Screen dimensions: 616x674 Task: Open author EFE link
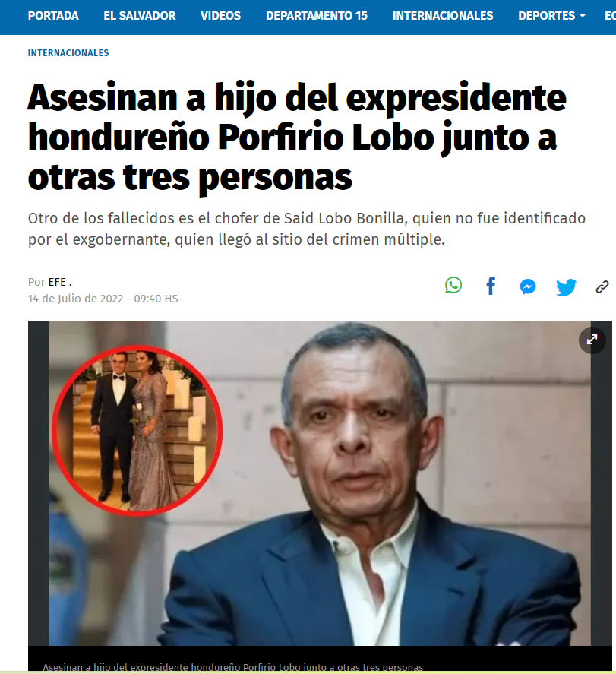(x=57, y=282)
